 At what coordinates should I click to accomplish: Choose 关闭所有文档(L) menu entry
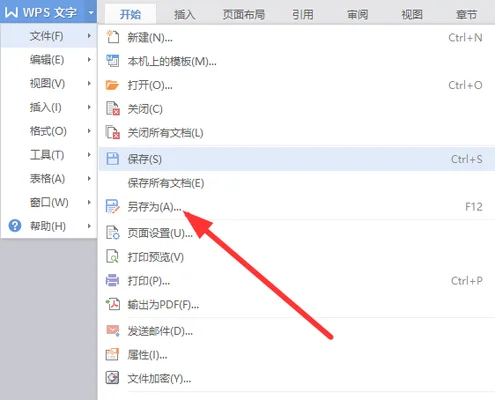[297, 133]
